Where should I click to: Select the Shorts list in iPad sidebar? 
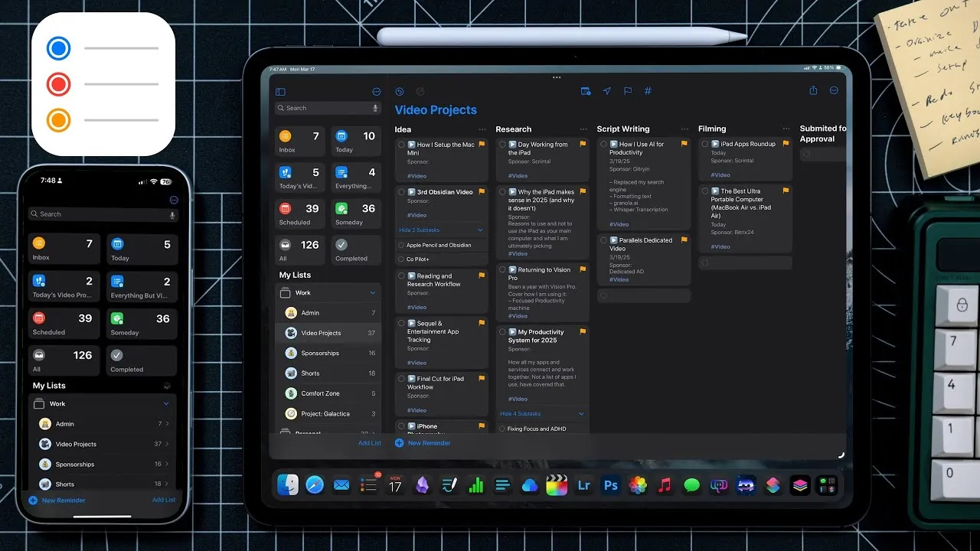point(328,373)
